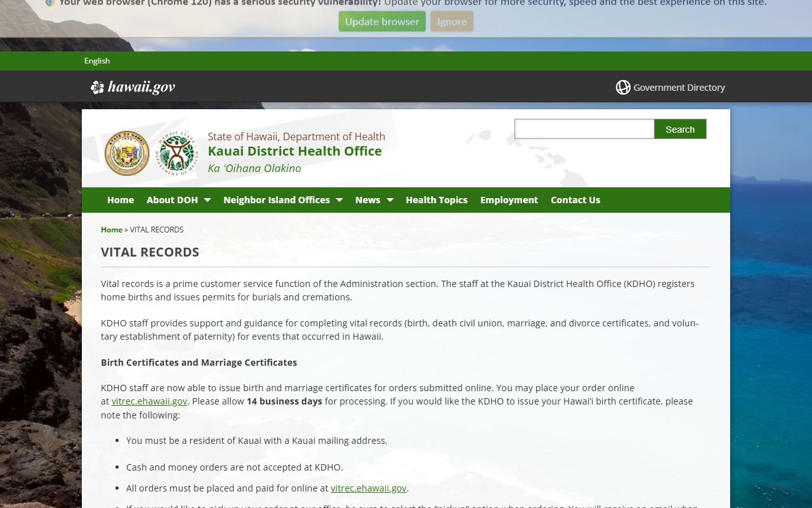Click bullet about Kauai resident mailing address
This screenshot has height=508, width=812.
point(256,441)
